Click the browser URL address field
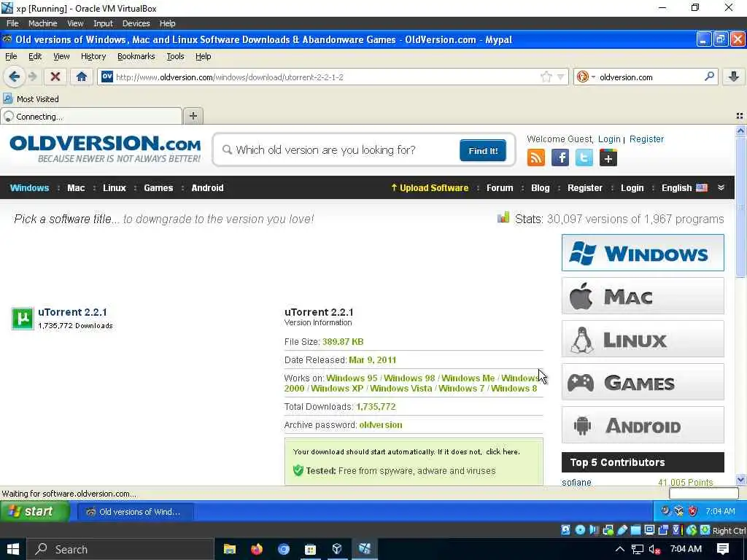Image resolution: width=747 pixels, height=560 pixels. click(326, 77)
